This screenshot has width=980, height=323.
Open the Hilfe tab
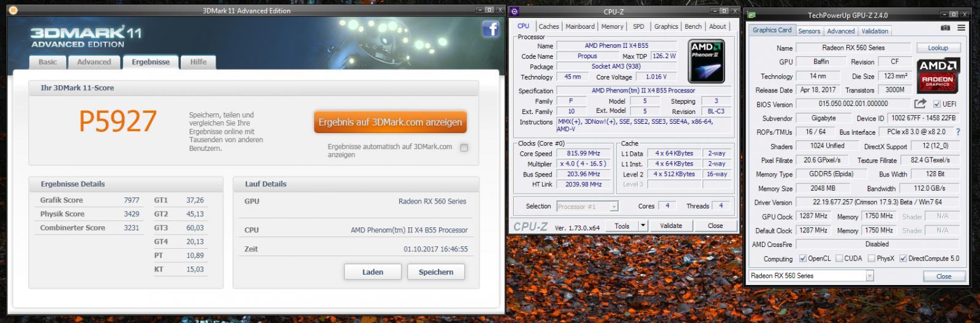198,62
